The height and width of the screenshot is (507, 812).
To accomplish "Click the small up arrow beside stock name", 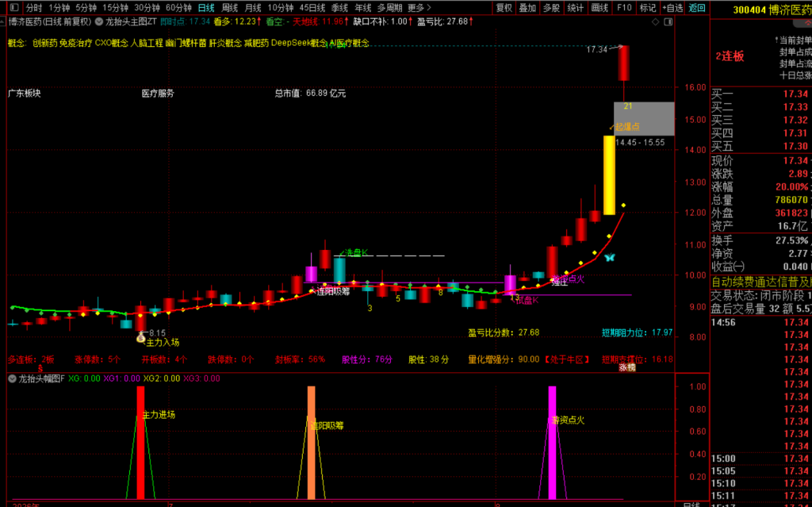I will pyautogui.click(x=3, y=21).
